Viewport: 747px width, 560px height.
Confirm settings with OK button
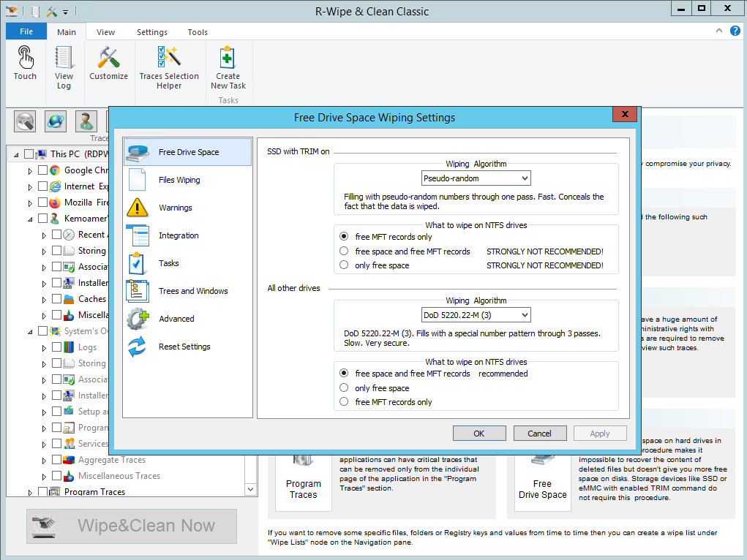(x=479, y=434)
